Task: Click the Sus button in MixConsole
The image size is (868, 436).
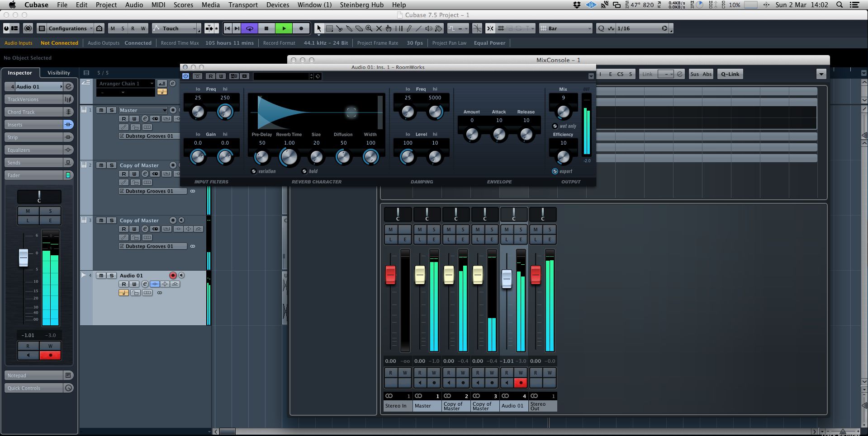Action: click(x=695, y=74)
